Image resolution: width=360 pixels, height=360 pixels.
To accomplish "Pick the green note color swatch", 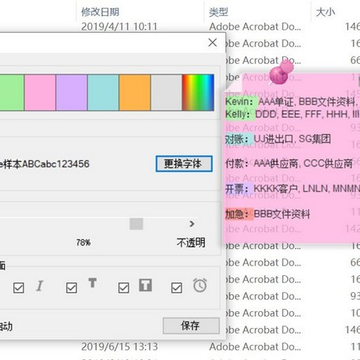I will (12, 92).
